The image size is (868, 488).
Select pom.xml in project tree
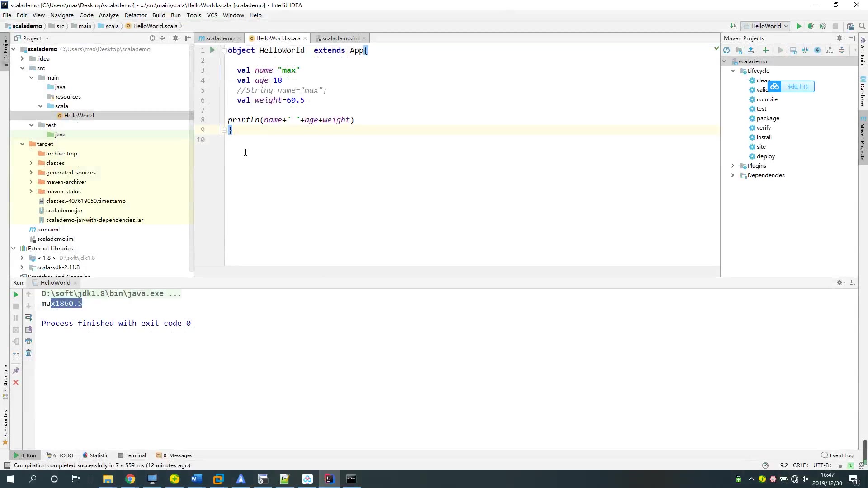48,230
